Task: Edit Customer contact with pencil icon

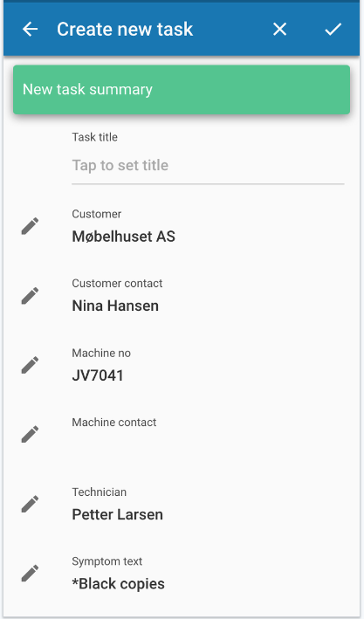Action: click(x=30, y=296)
